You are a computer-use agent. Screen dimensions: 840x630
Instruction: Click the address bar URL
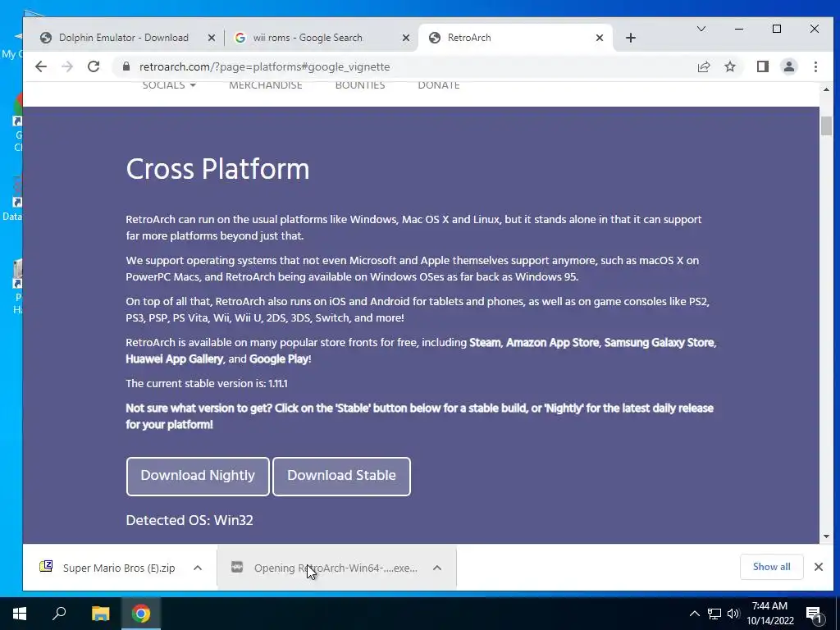pyautogui.click(x=265, y=66)
